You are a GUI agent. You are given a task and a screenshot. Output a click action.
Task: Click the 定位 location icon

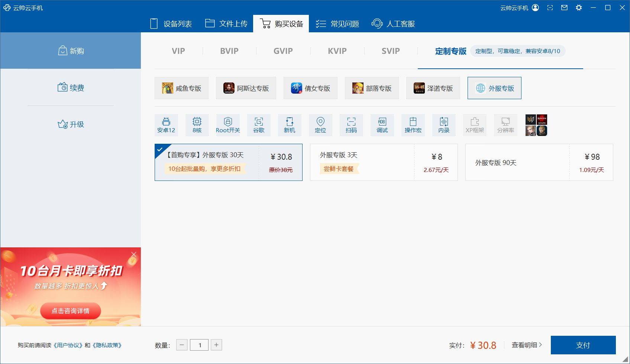point(320,125)
